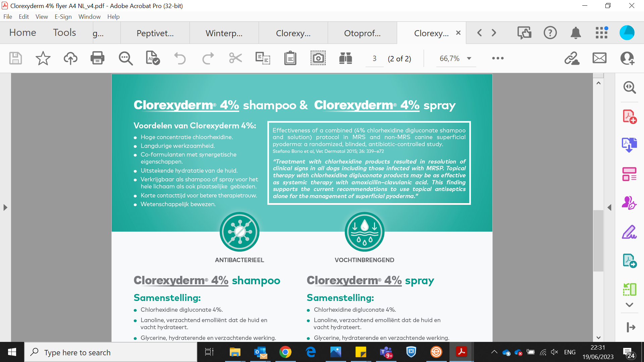Click the Snapshot camera tool
Screen dimensions: 644x362
click(x=318, y=58)
